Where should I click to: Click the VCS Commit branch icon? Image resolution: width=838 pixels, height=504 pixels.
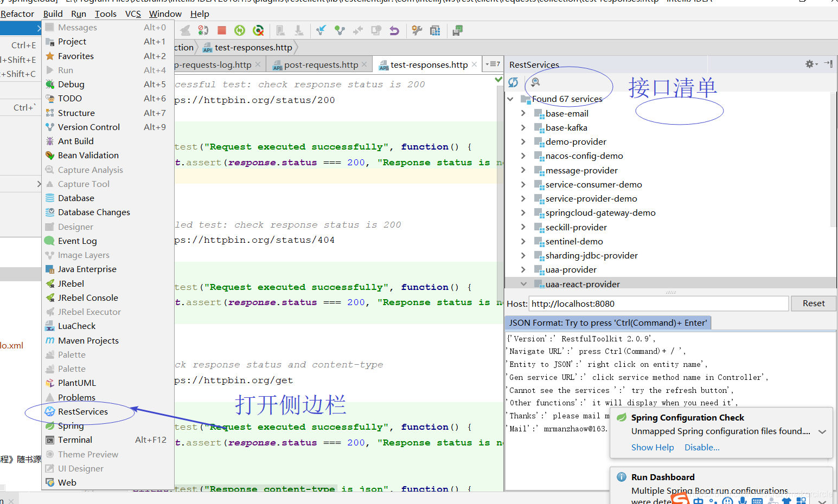pyautogui.click(x=340, y=30)
